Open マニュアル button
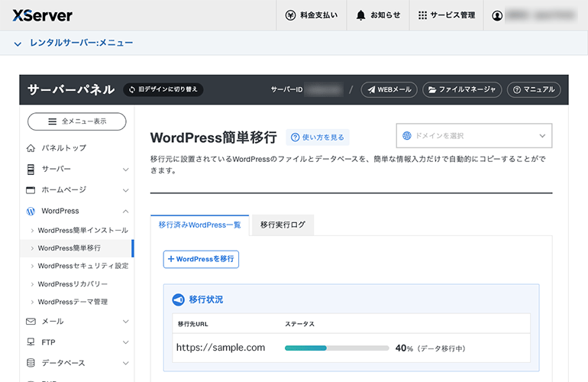 [534, 89]
